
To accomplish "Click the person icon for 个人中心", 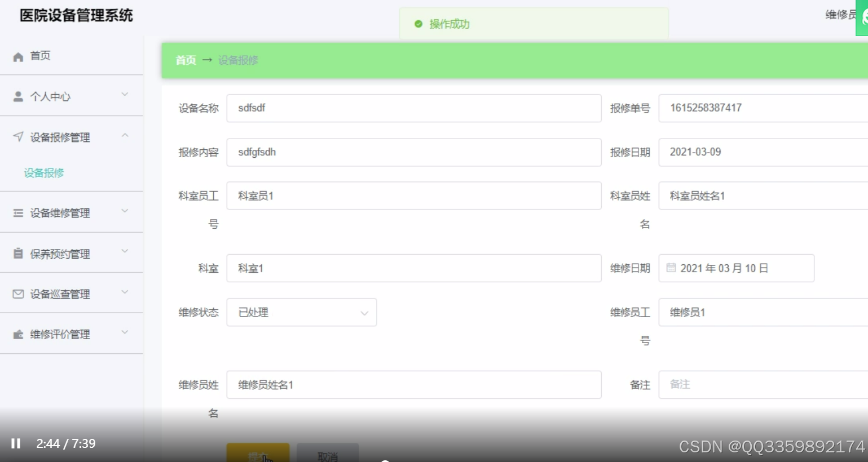I will pos(18,96).
